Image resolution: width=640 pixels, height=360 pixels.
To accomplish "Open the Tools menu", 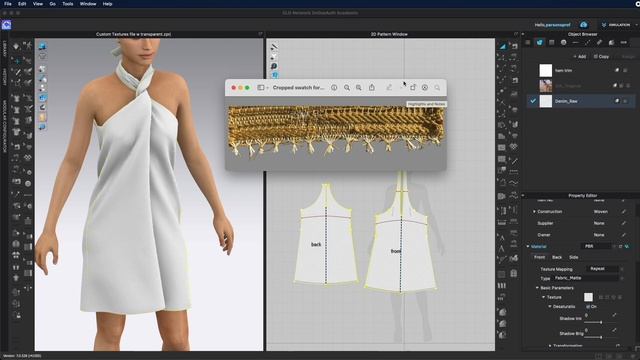I will (68, 4).
